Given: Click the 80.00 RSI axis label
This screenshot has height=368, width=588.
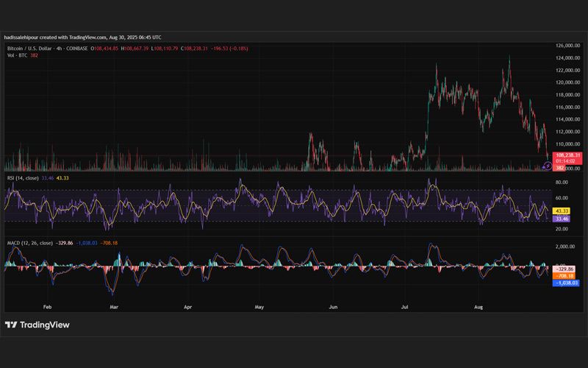Looking at the screenshot, I should coord(562,183).
